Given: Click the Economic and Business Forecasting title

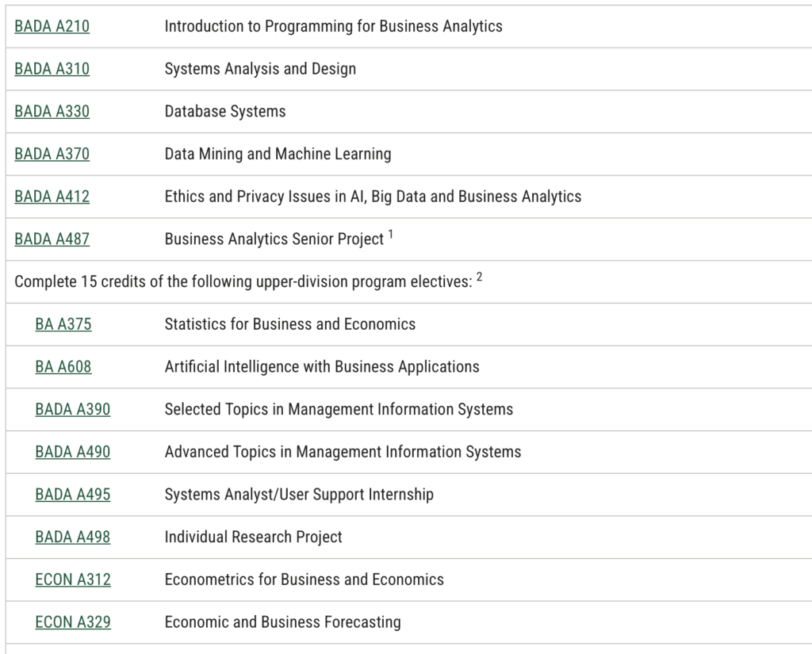Looking at the screenshot, I should click(x=282, y=622).
